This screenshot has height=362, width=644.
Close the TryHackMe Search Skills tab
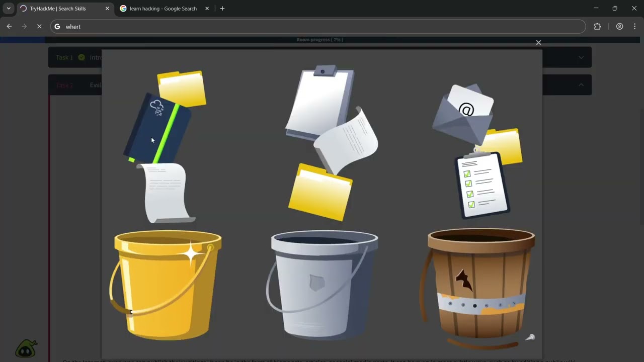pyautogui.click(x=107, y=9)
